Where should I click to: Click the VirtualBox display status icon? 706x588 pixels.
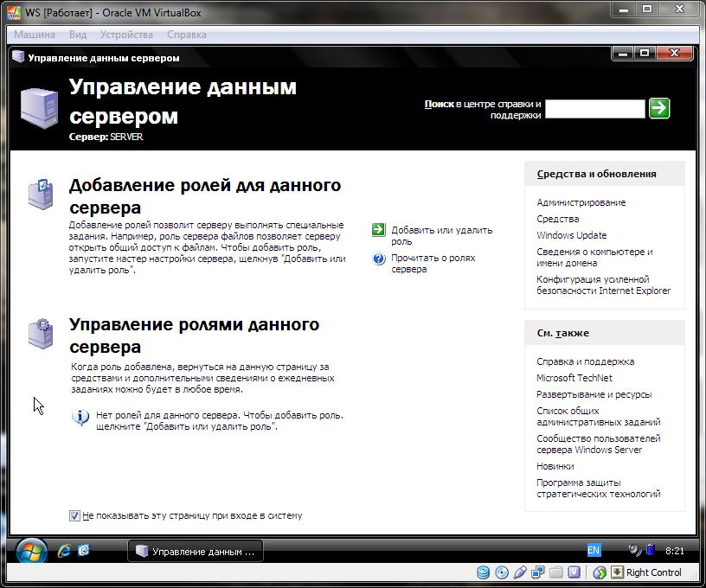pyautogui.click(x=574, y=572)
